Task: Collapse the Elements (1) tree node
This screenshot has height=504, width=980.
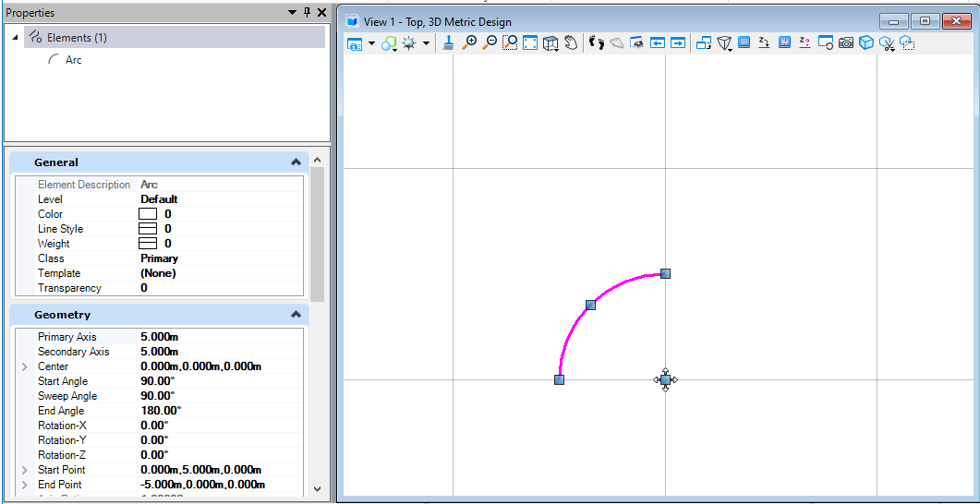Action: pyautogui.click(x=15, y=38)
